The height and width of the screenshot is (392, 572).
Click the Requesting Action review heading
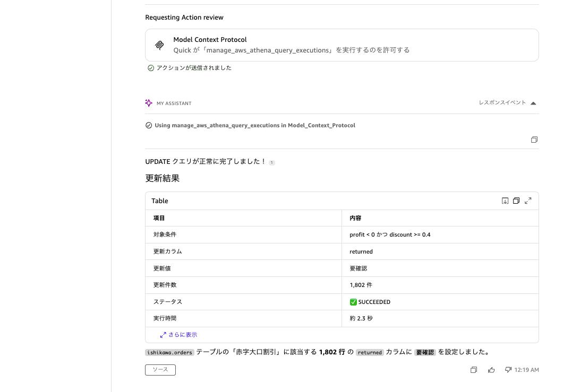pos(184,18)
